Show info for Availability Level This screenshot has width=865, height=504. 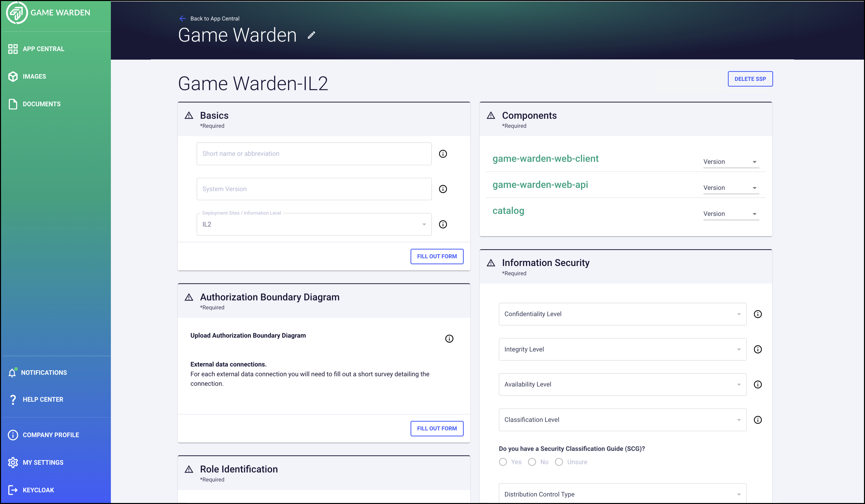758,384
